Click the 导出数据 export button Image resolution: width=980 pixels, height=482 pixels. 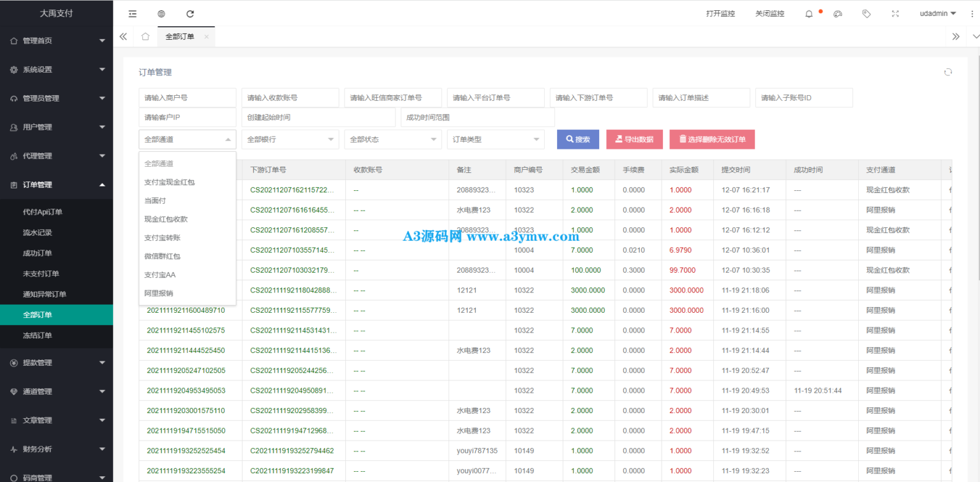[x=634, y=139]
